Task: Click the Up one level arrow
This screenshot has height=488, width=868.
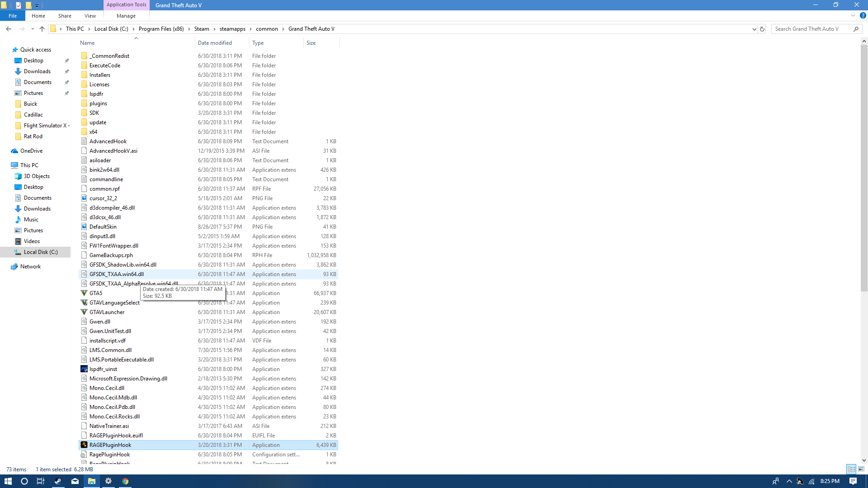Action: click(42, 29)
